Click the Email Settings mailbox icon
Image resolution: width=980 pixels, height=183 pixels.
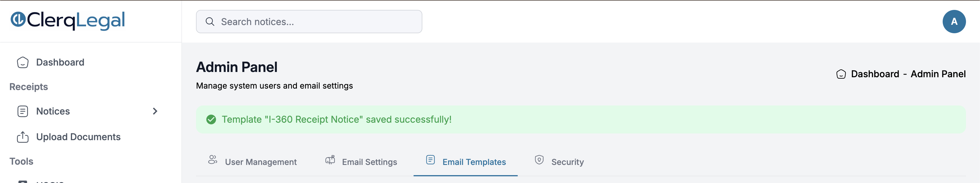(x=330, y=160)
